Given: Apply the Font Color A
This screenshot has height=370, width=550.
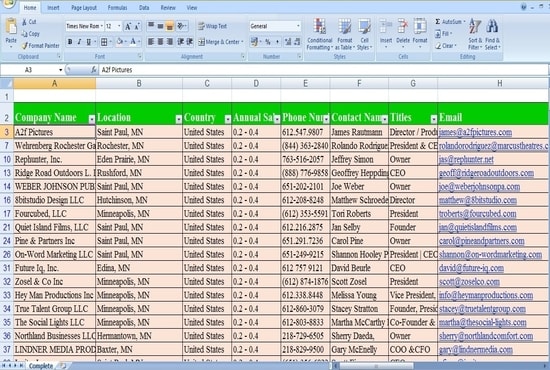Looking at the screenshot, I should (x=133, y=42).
